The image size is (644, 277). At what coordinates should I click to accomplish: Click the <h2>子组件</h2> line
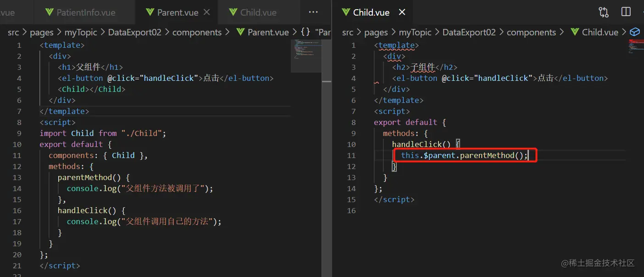pyautogui.click(x=425, y=67)
